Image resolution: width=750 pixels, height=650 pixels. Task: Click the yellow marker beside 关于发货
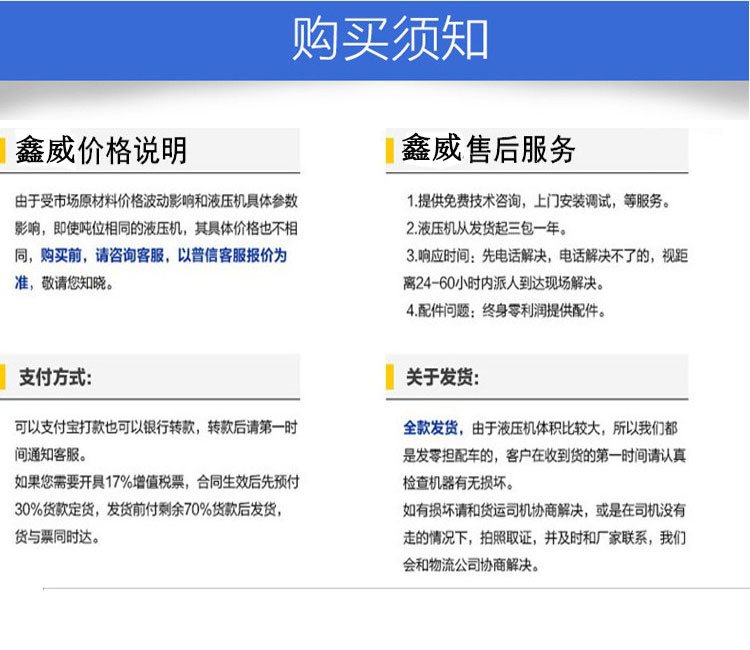390,377
